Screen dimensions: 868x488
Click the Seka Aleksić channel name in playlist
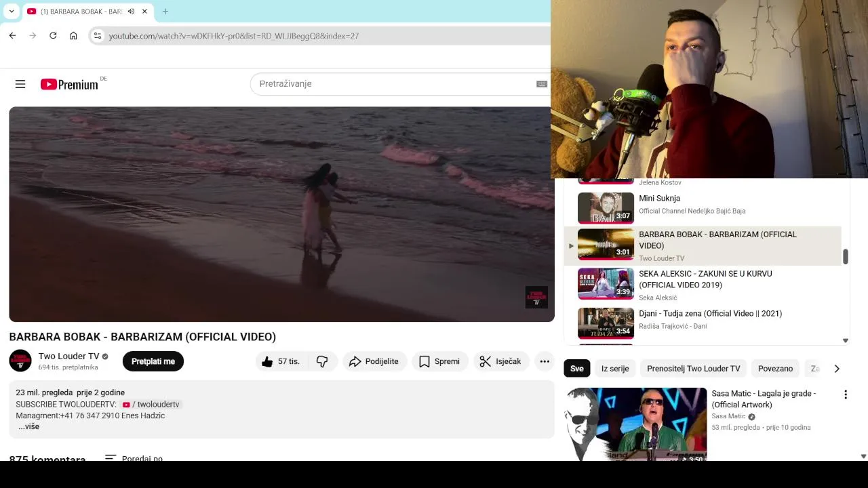[x=658, y=298]
